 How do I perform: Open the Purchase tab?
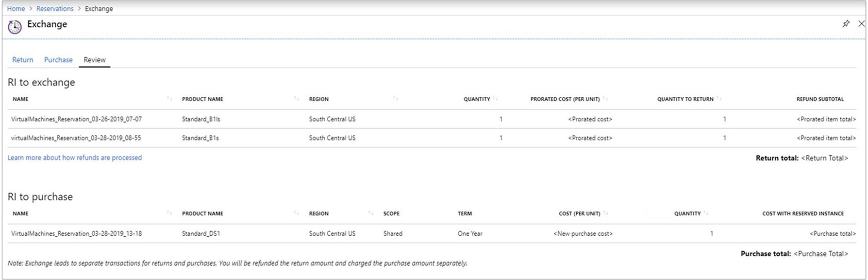58,60
